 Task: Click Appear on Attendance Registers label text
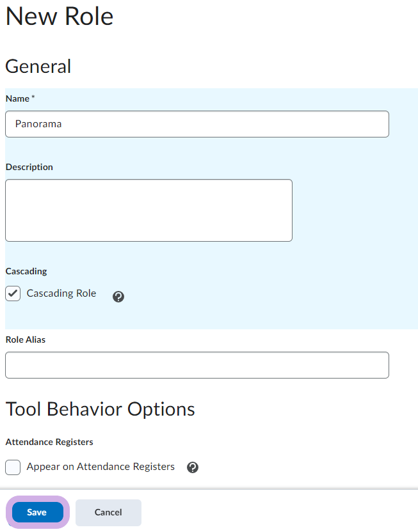pos(100,467)
